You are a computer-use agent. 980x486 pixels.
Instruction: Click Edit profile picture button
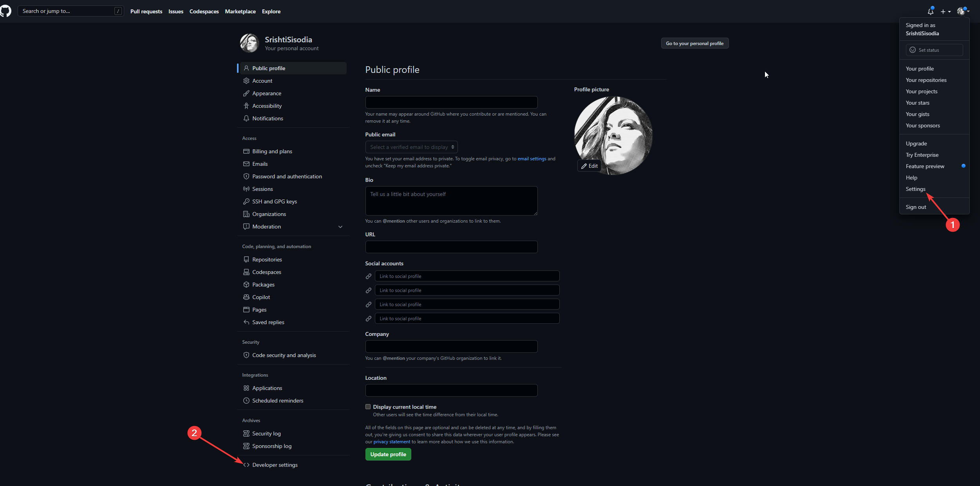tap(589, 167)
